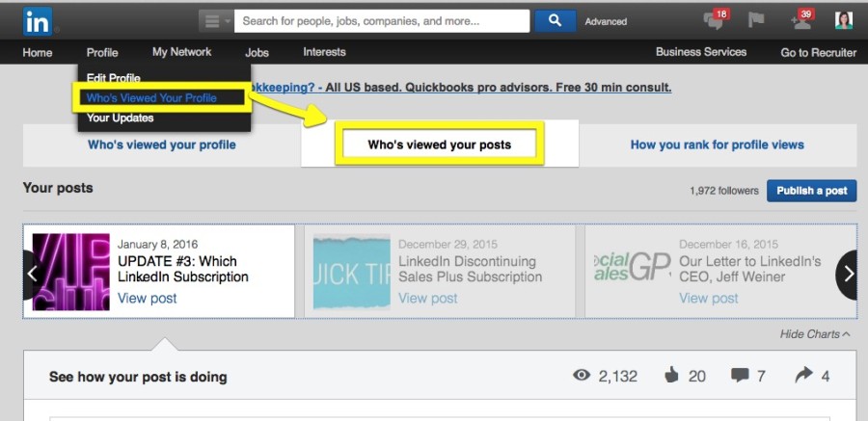The height and width of the screenshot is (421, 868).
Task: Select Edit Profile from the dropdown
Action: pos(114,78)
